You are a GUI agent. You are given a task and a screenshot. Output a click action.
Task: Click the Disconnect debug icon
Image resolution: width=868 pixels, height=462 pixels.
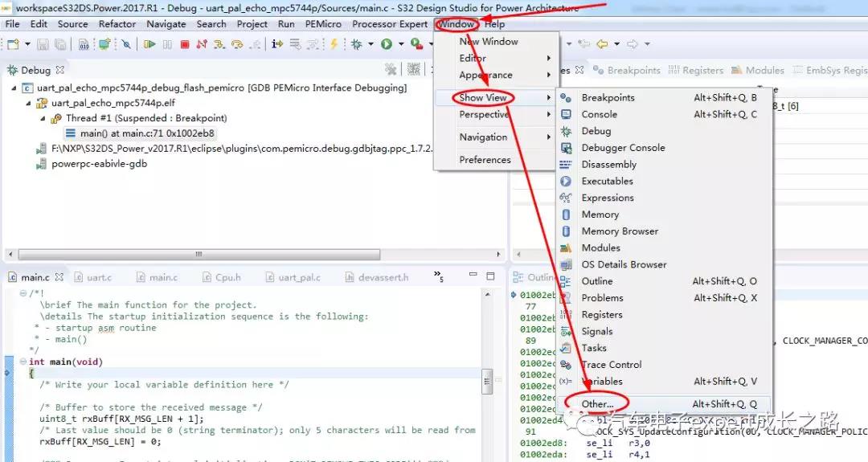[202, 44]
